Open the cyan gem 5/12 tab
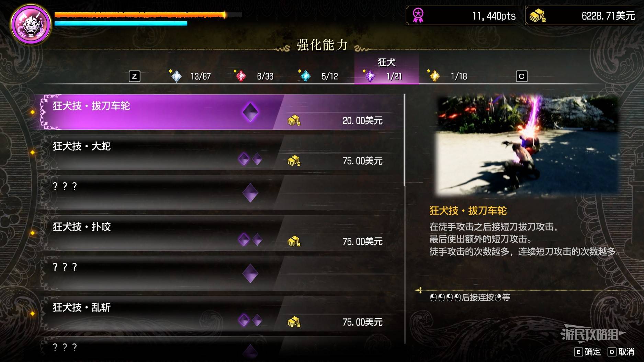Screen dimensions: 644x362 click(x=319, y=76)
